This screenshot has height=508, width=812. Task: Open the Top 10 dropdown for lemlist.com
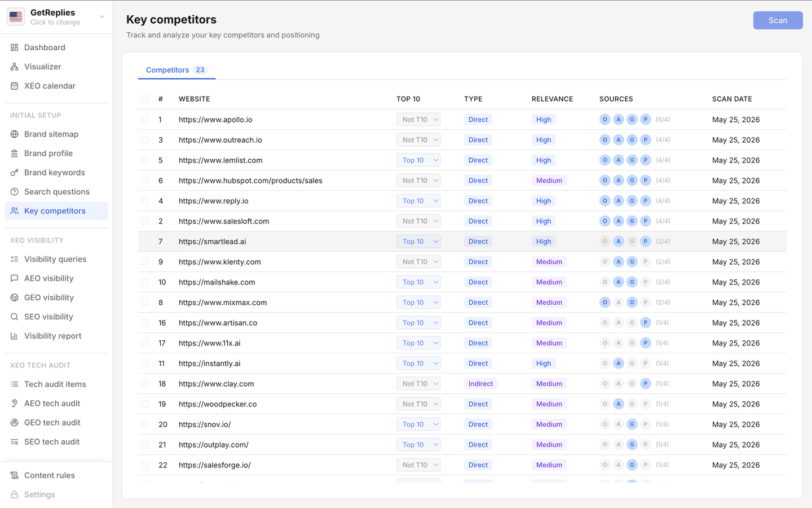[x=418, y=160]
